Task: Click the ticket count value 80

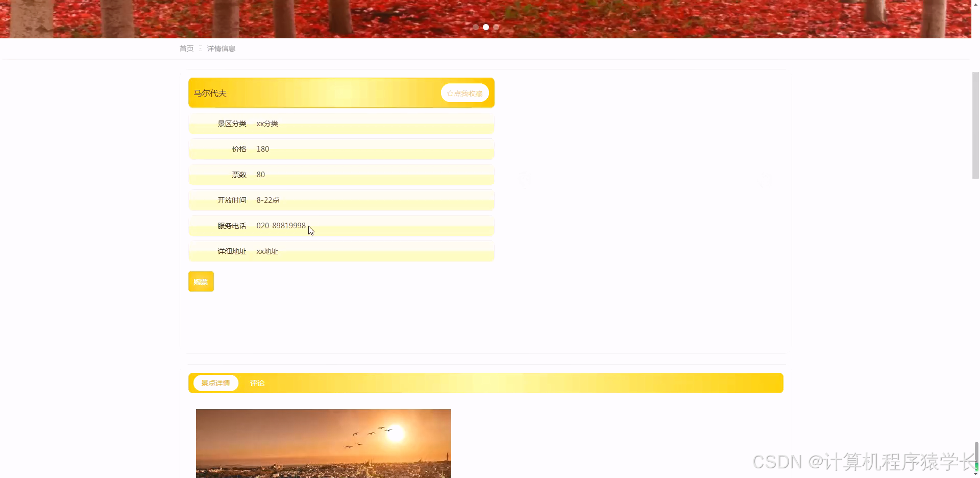Action: pos(261,175)
